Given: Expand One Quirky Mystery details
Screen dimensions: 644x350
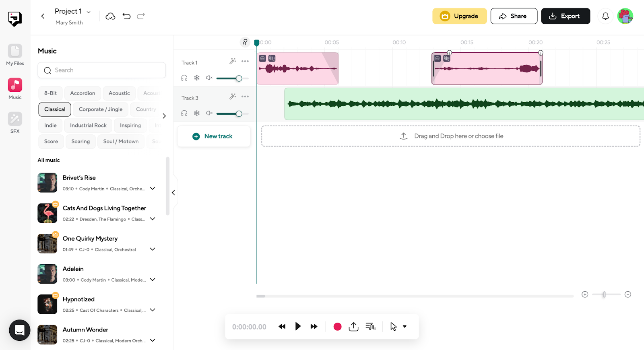Looking at the screenshot, I should click(153, 249).
